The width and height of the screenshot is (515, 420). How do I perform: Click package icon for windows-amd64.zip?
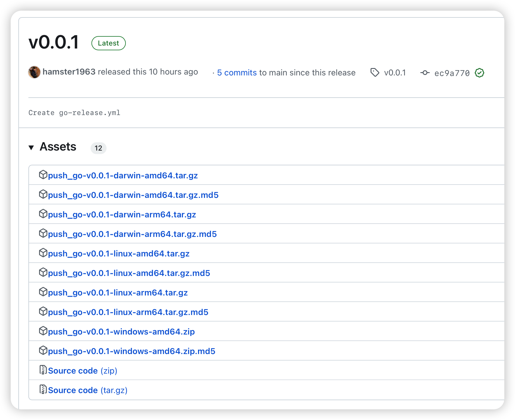coord(43,331)
